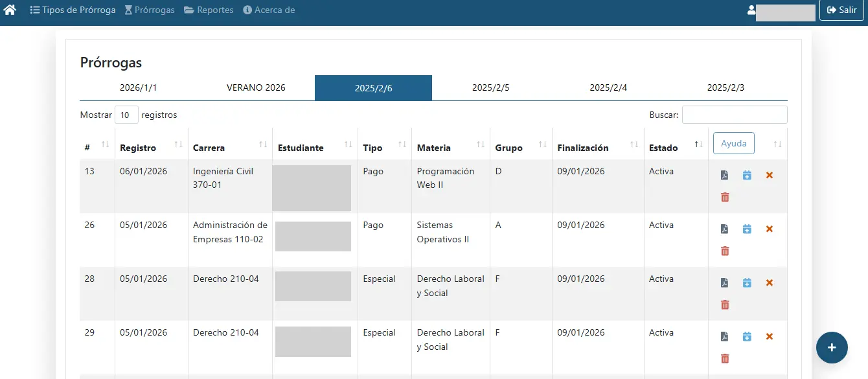Image resolution: width=868 pixels, height=379 pixels.
Task: Click the orange X icon in row 28
Action: (x=770, y=283)
